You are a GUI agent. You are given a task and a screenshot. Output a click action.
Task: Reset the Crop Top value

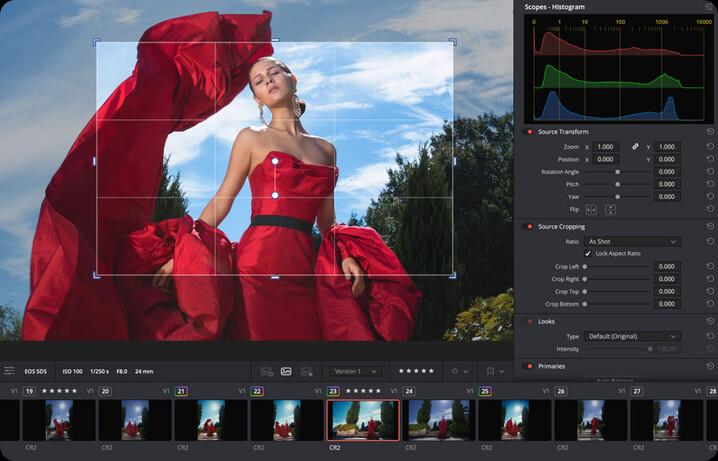(710, 291)
